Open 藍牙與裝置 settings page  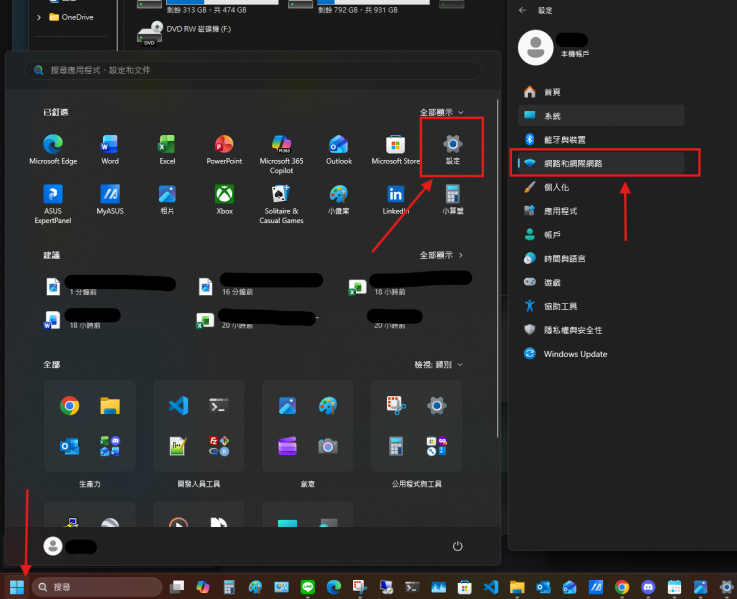pyautogui.click(x=601, y=139)
